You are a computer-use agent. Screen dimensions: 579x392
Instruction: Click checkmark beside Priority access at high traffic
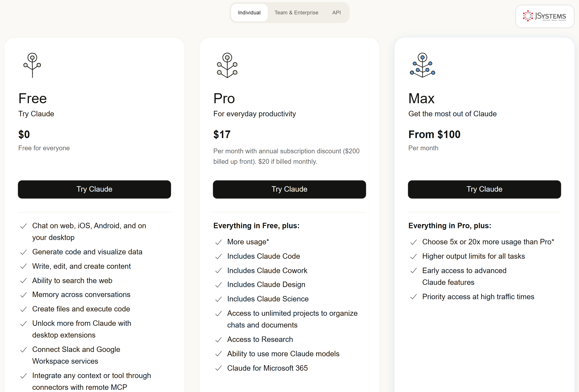coord(414,297)
